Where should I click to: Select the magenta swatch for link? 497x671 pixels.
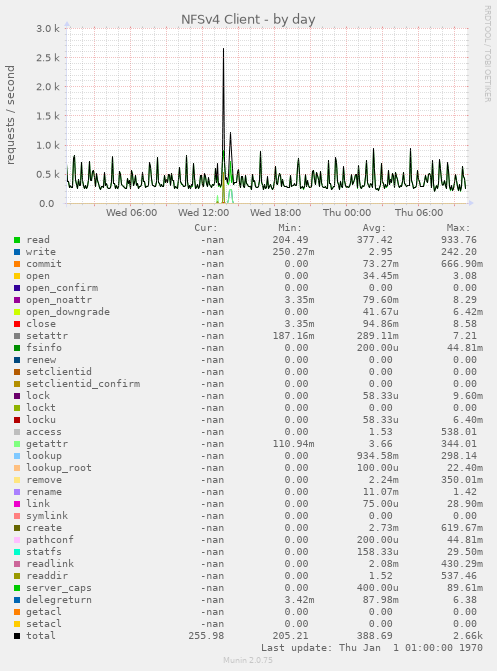click(x=17, y=504)
